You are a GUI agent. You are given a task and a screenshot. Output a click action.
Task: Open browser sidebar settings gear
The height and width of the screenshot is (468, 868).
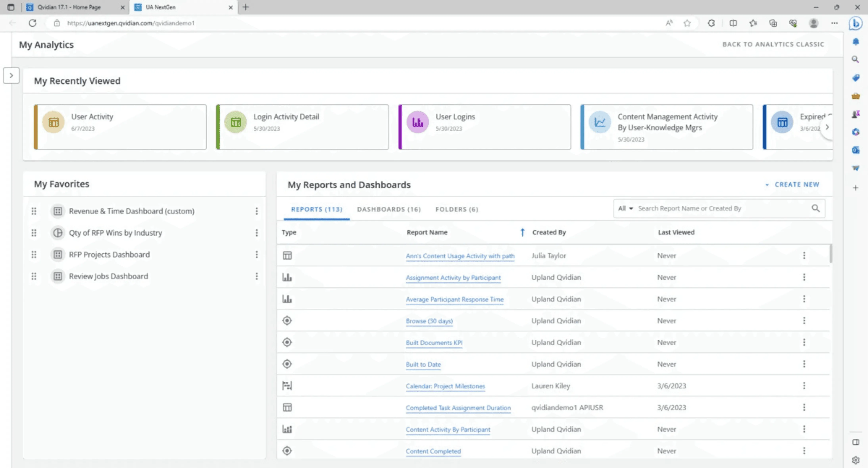[856, 460]
